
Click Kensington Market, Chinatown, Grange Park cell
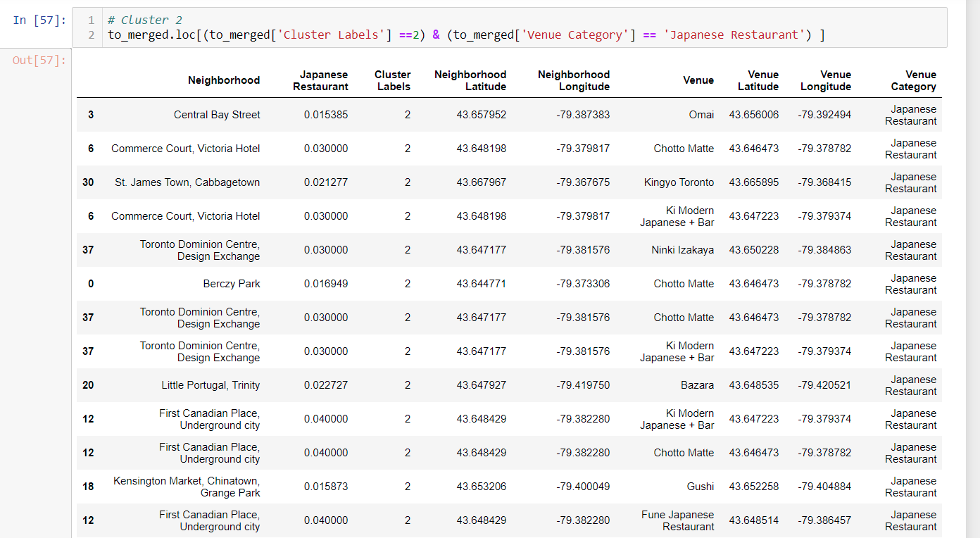(187, 487)
